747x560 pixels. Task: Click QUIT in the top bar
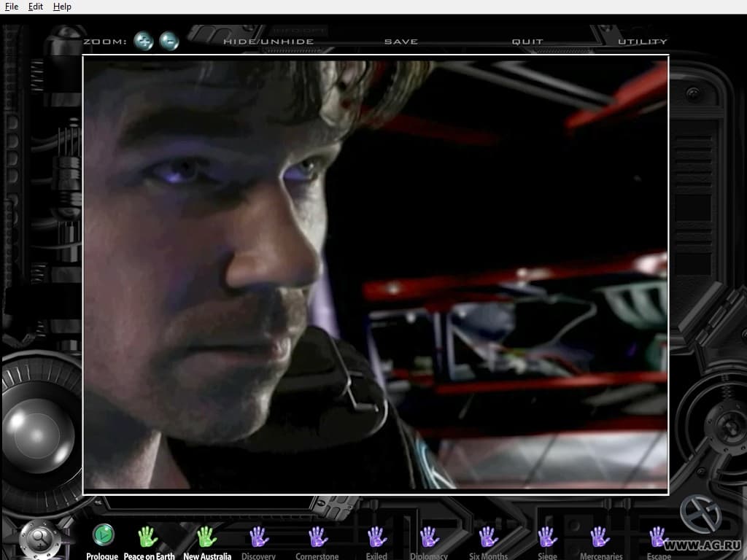click(x=527, y=42)
